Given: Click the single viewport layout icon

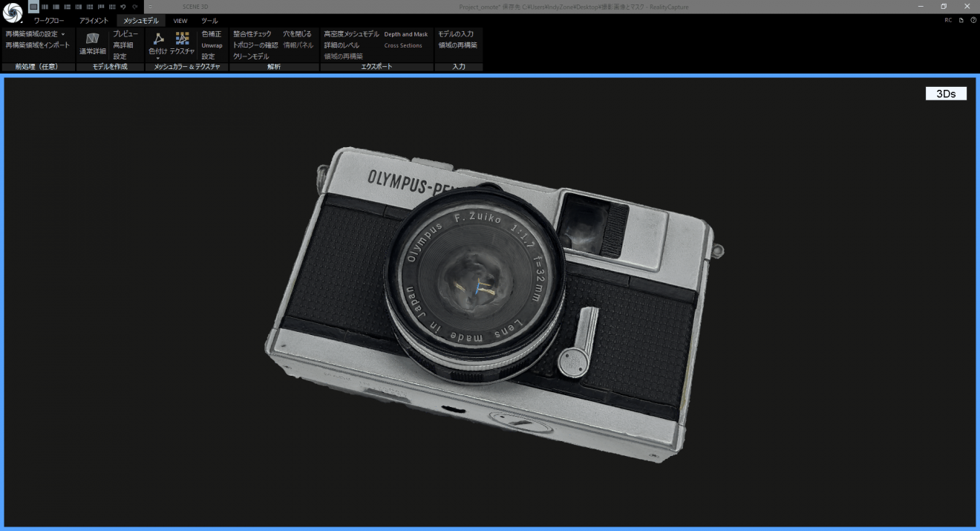Looking at the screenshot, I should [33, 6].
